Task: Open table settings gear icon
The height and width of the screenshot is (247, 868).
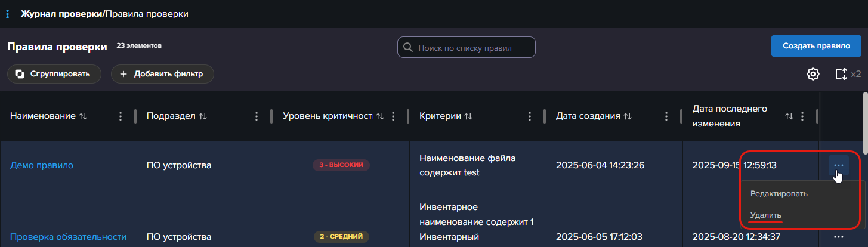Action: point(813,74)
